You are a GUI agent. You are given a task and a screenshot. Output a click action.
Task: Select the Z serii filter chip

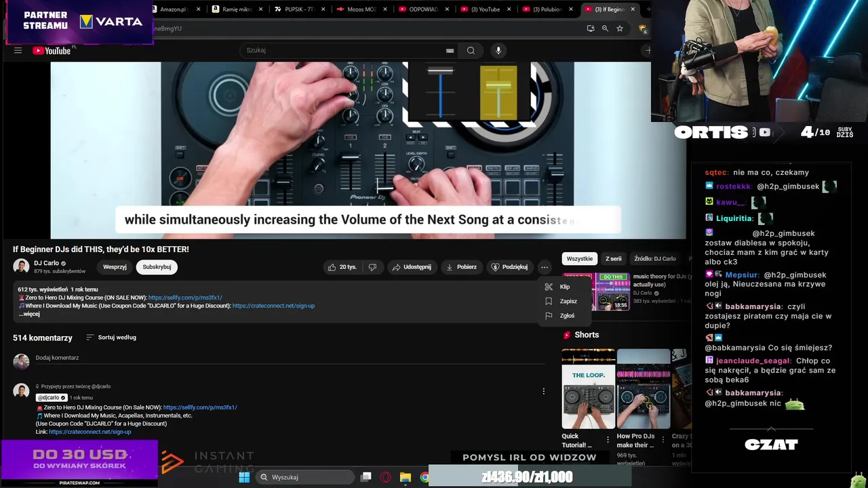[x=613, y=259]
